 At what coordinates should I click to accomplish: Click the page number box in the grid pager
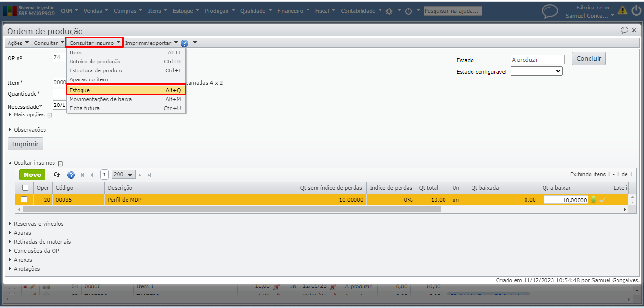click(x=104, y=175)
